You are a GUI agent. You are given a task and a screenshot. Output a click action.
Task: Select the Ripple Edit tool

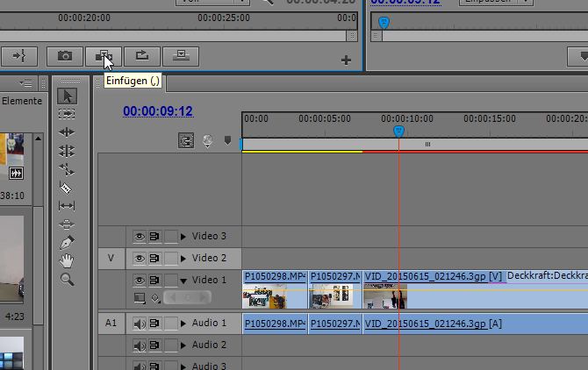[x=67, y=132]
